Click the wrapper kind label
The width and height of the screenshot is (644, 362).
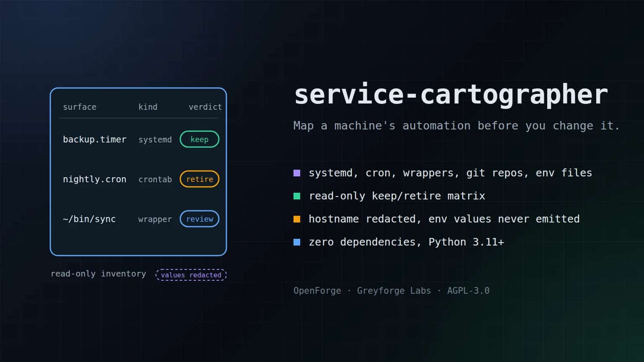[155, 219]
